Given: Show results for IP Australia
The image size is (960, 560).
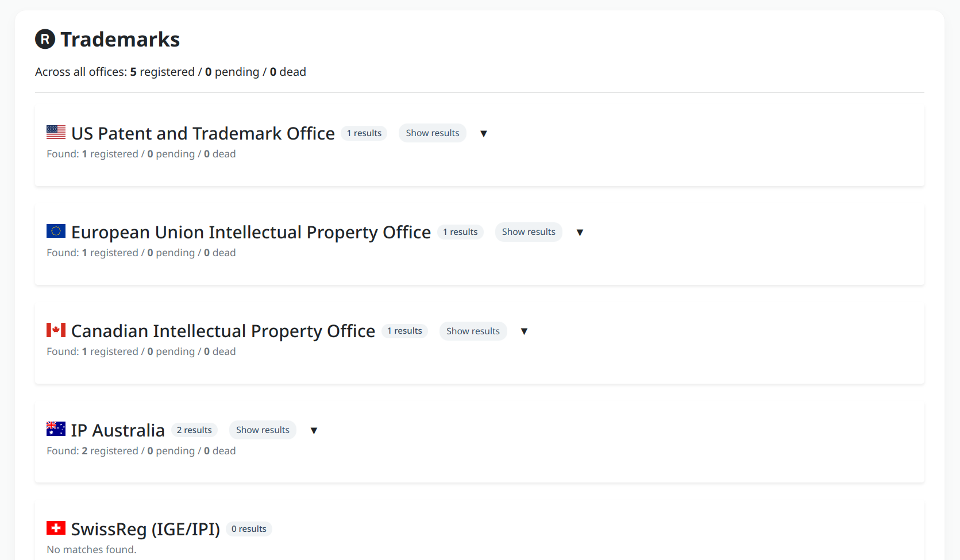Looking at the screenshot, I should tap(263, 430).
